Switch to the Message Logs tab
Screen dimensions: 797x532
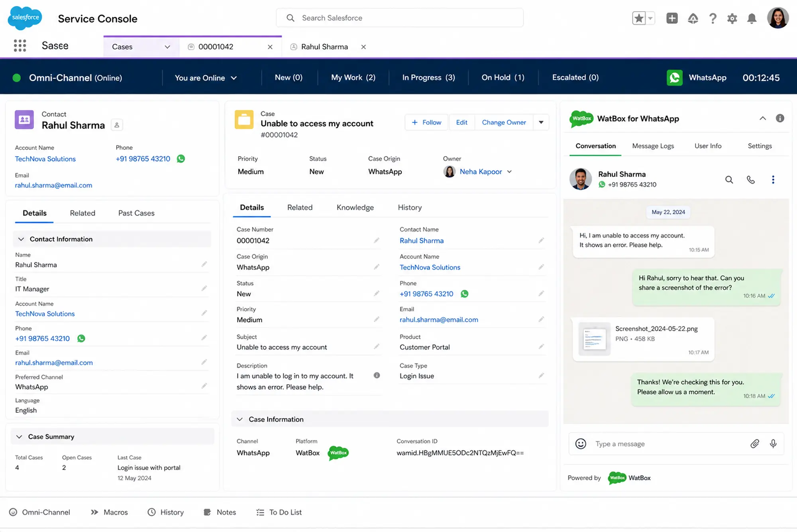653,146
